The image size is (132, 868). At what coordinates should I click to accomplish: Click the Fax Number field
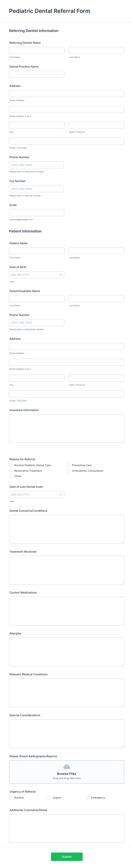(36, 189)
